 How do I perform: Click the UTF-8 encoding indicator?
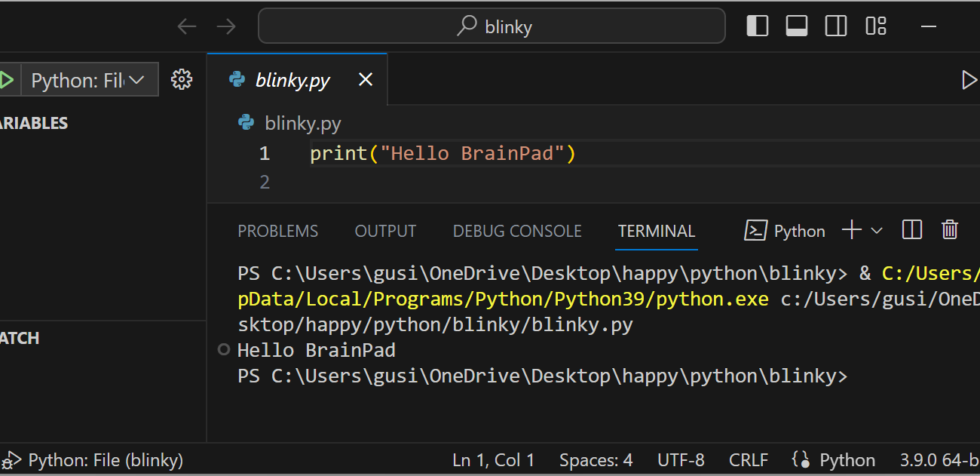(681, 460)
